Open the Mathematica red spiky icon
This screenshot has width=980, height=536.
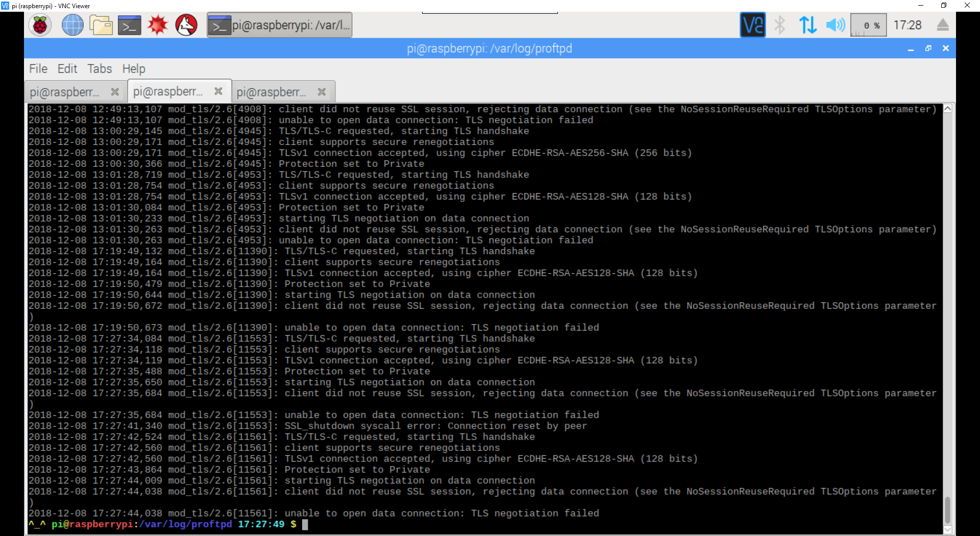[158, 25]
